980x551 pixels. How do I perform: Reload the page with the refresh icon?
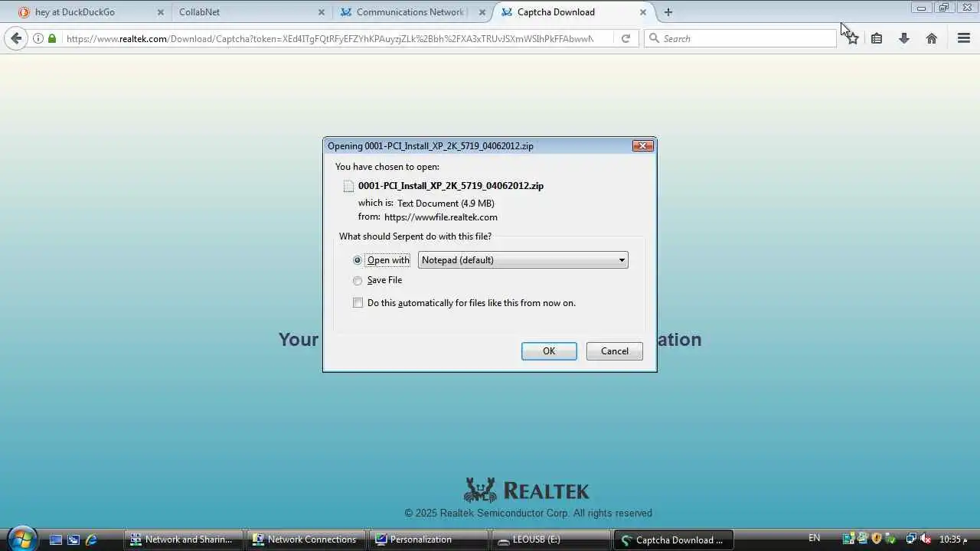626,38
